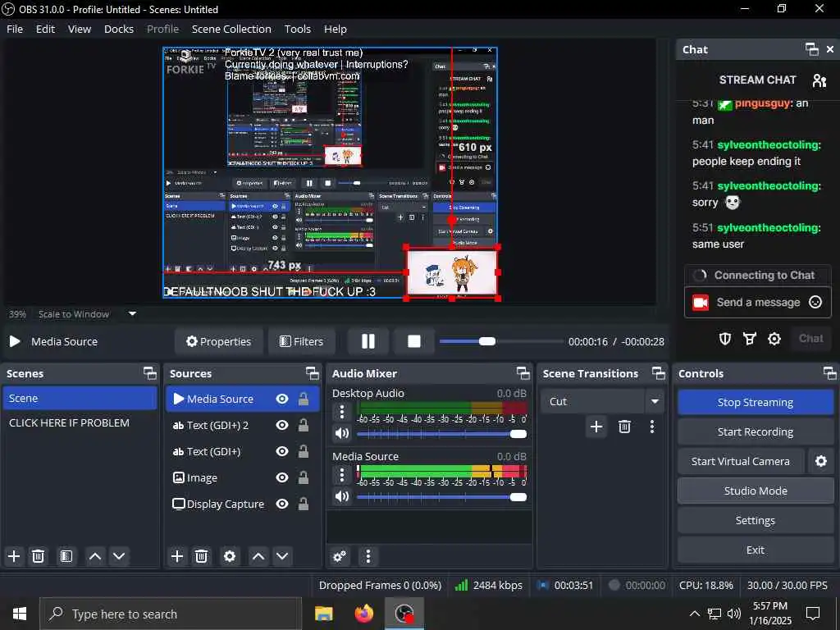Open Filters for Media Source
Image resolution: width=840 pixels, height=630 pixels.
(302, 341)
